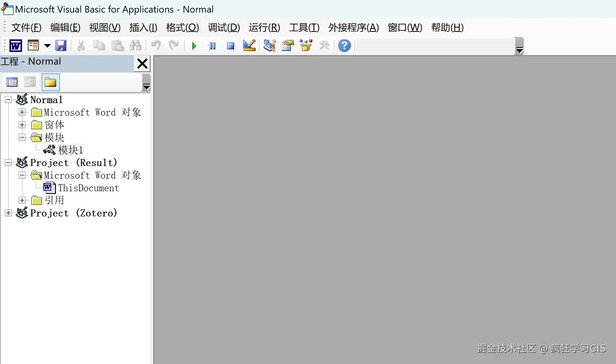Collapse Result's Microsoft Word 对象 folder
Screen dimensions: 616x364
[x=22, y=176]
